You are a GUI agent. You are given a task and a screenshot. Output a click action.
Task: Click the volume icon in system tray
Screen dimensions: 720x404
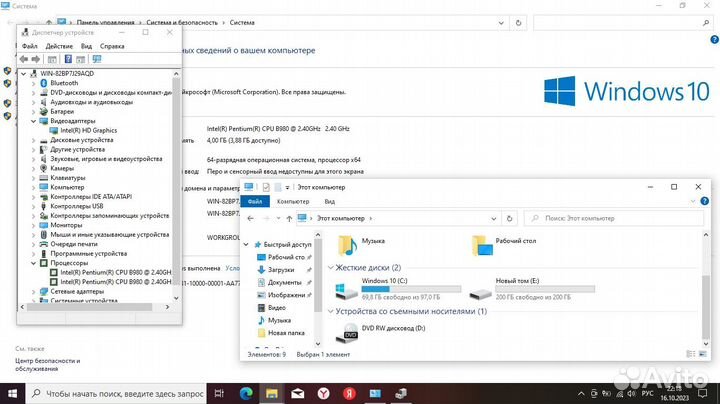pos(631,393)
